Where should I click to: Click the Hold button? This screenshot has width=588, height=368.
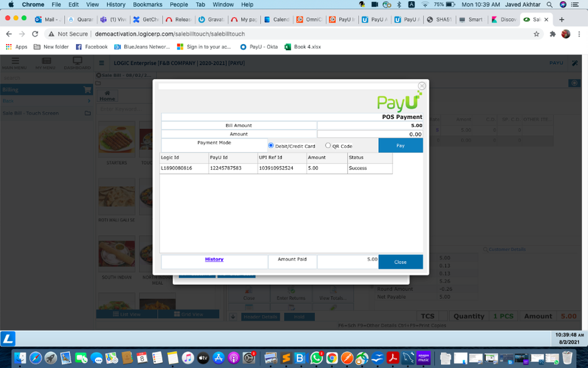pyautogui.click(x=299, y=317)
